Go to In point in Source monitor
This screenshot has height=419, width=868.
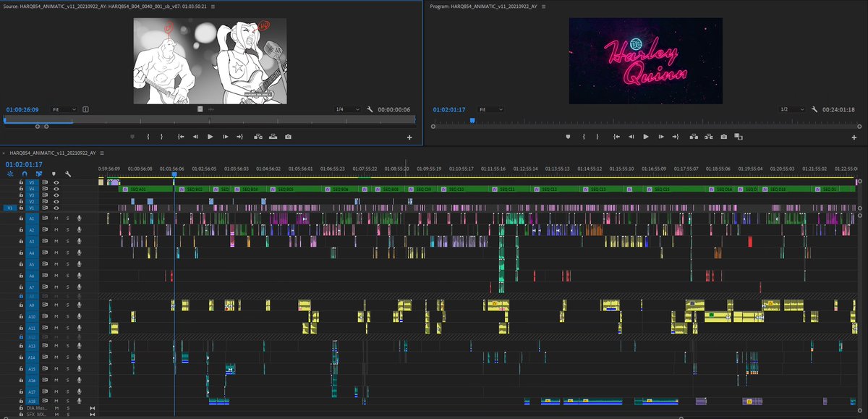pos(179,136)
